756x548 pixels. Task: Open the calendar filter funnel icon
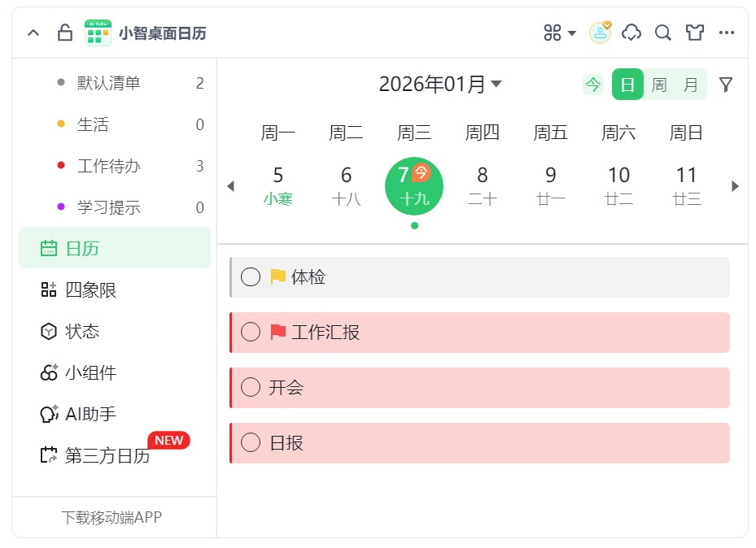click(725, 84)
